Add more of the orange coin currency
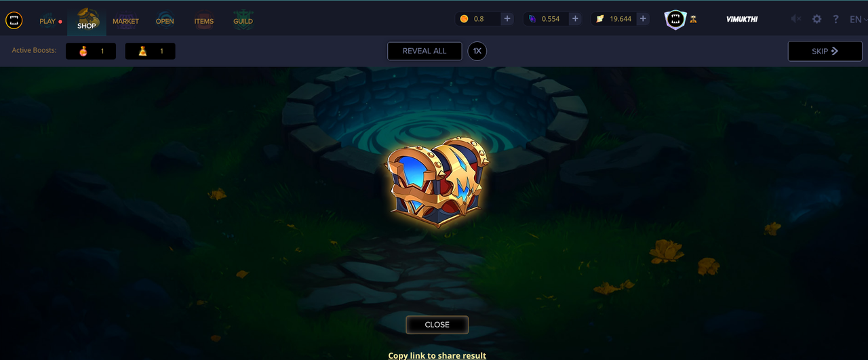This screenshot has height=360, width=868. click(507, 19)
